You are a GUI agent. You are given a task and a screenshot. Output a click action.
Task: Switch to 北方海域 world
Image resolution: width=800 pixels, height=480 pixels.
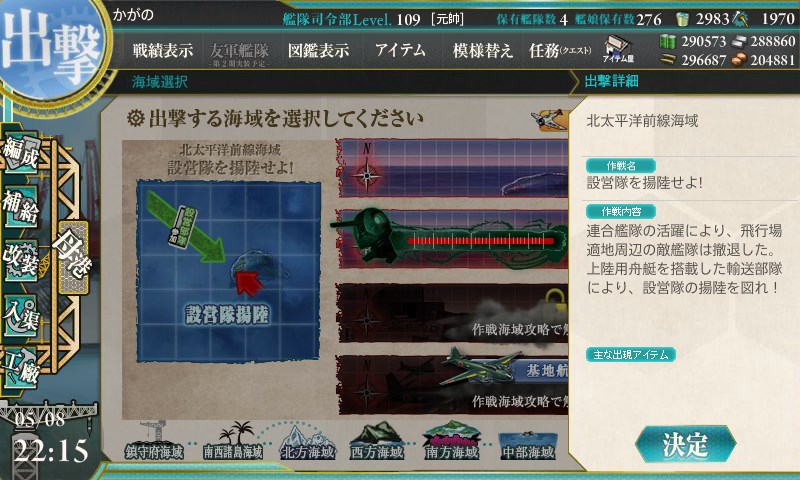coord(308,441)
